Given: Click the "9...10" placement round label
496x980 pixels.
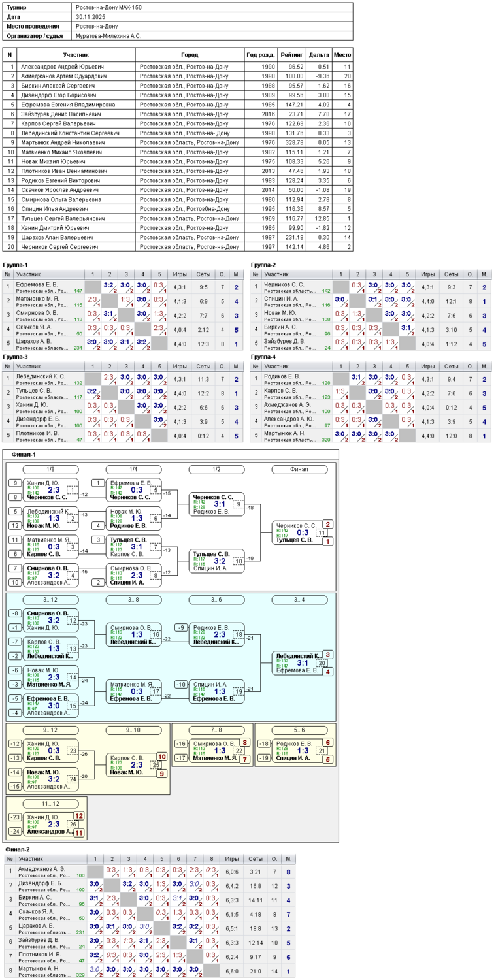Looking at the screenshot, I should [x=133, y=730].
